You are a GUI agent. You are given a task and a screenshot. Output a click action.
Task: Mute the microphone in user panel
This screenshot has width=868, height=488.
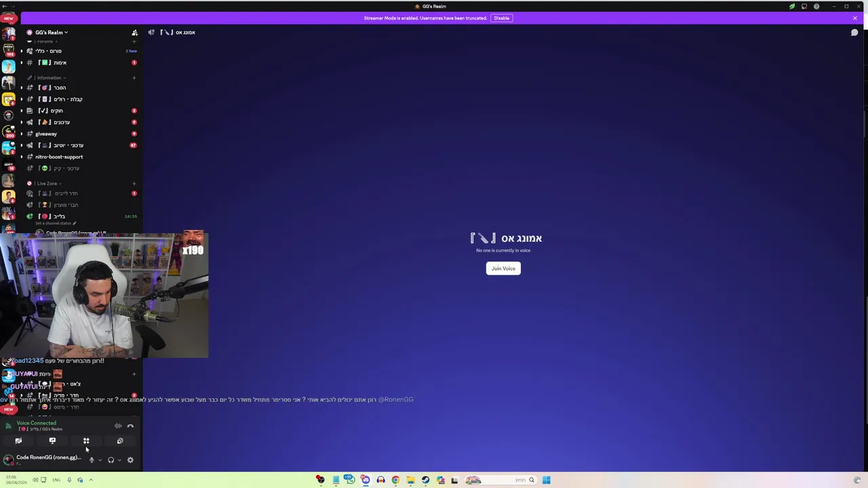(92, 460)
